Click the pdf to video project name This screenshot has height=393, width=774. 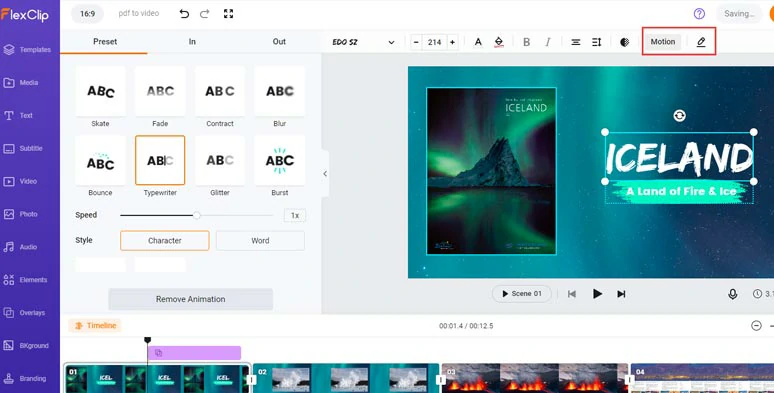139,13
